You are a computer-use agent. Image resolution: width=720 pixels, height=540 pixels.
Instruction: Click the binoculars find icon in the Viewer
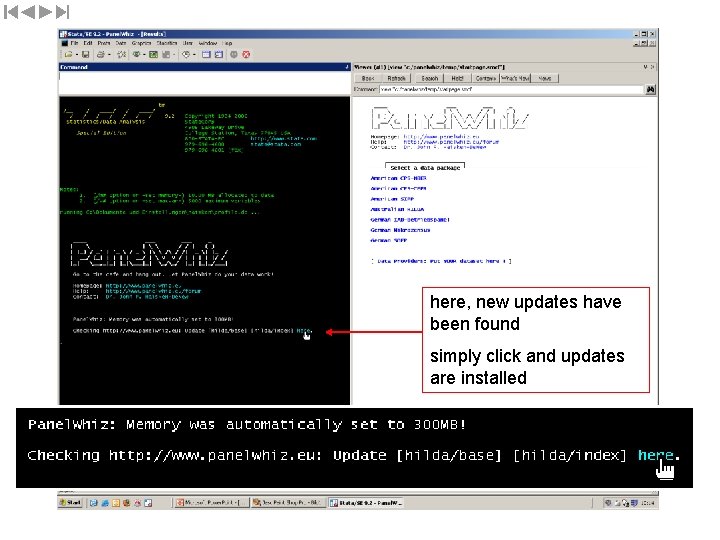[650, 90]
